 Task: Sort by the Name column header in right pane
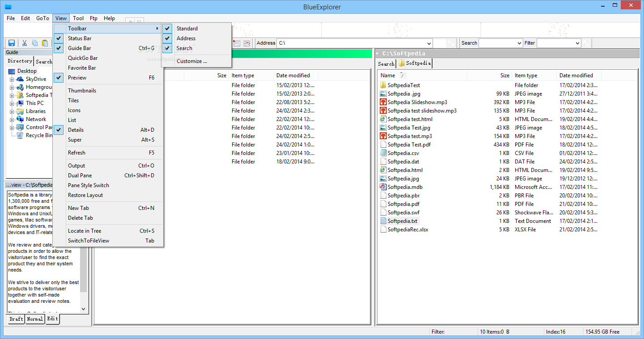(422, 75)
